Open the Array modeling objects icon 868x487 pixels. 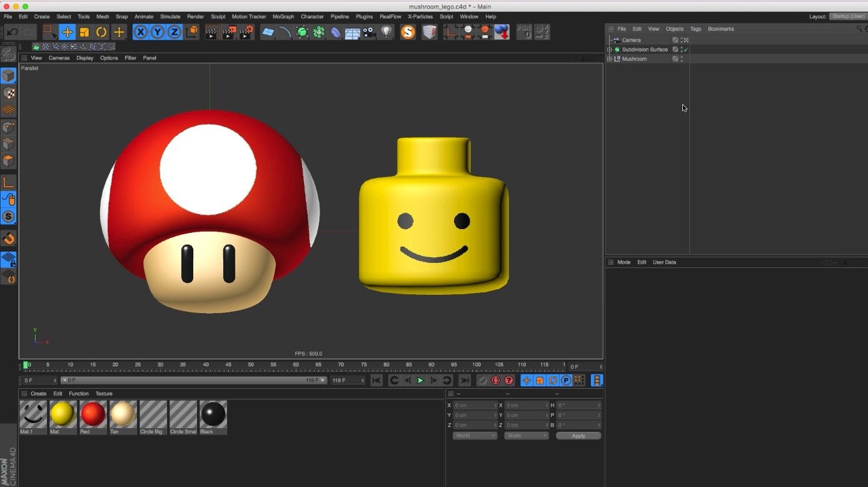pos(319,32)
